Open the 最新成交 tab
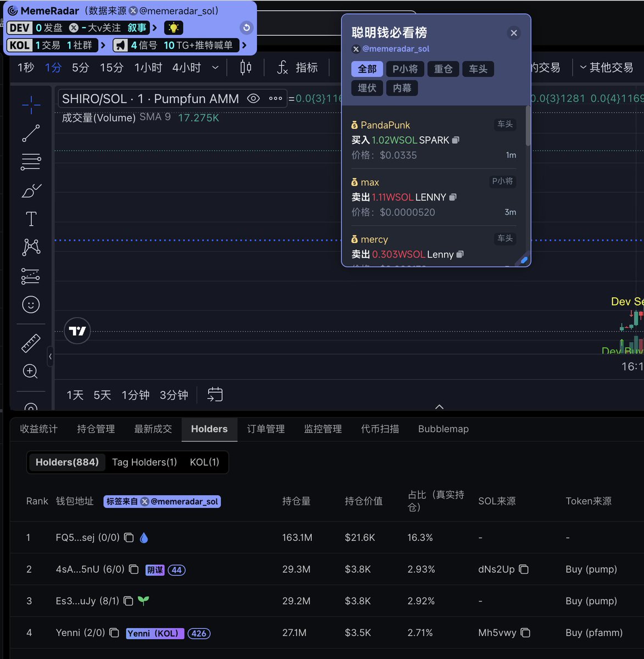Screen dimensions: 644x659 click(x=153, y=429)
